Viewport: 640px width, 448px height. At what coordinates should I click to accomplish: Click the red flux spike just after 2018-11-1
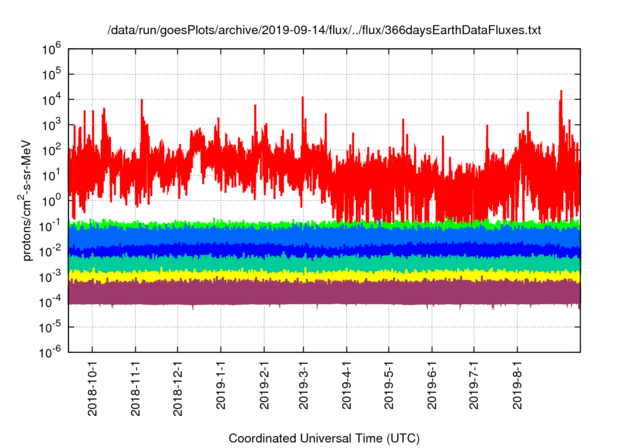coord(142,124)
